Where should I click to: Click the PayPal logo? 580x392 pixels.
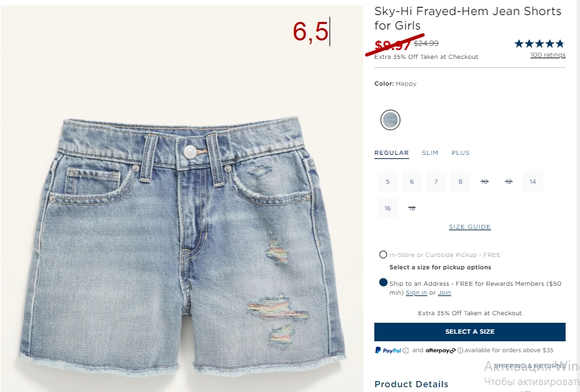pyautogui.click(x=388, y=350)
